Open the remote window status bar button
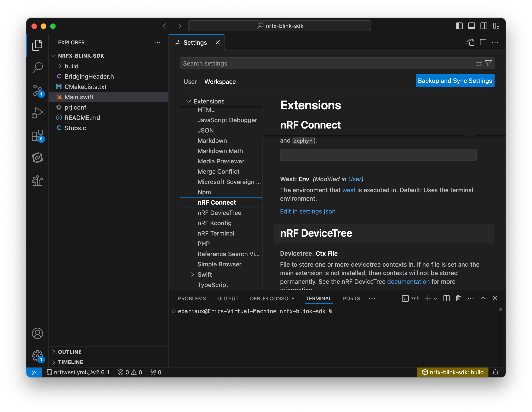Image resolution: width=532 pixels, height=412 pixels. (x=34, y=372)
